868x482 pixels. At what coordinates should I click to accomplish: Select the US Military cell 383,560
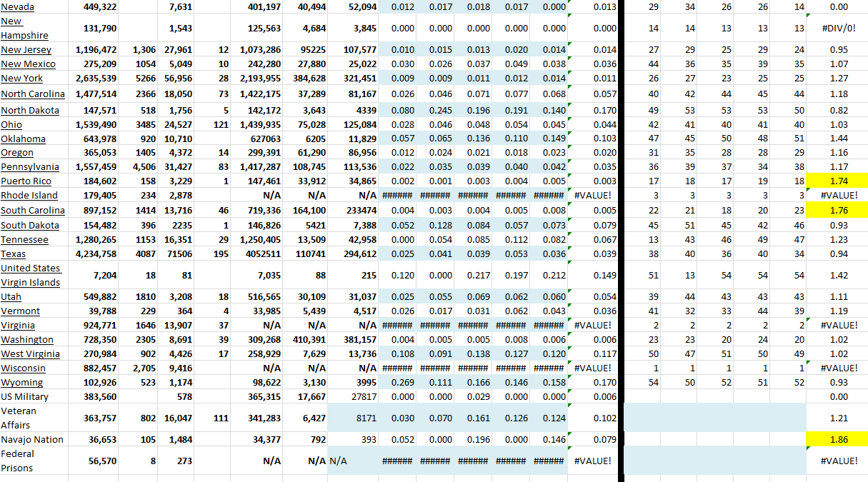[99, 397]
